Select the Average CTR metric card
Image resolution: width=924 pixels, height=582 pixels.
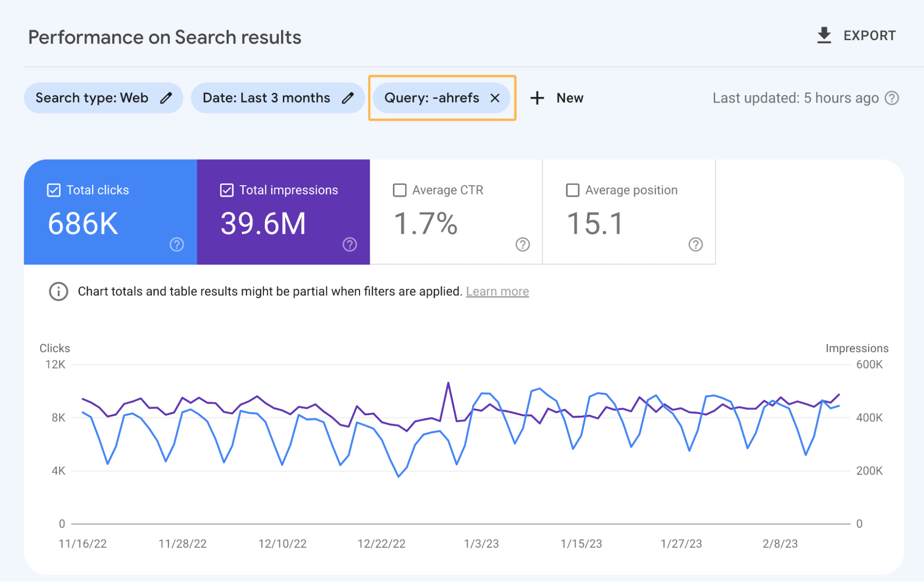point(455,212)
